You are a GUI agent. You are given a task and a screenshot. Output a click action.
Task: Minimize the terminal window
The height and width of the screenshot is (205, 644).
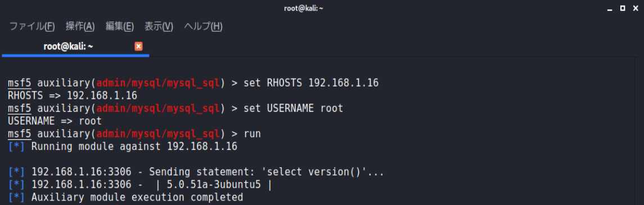(x=610, y=8)
